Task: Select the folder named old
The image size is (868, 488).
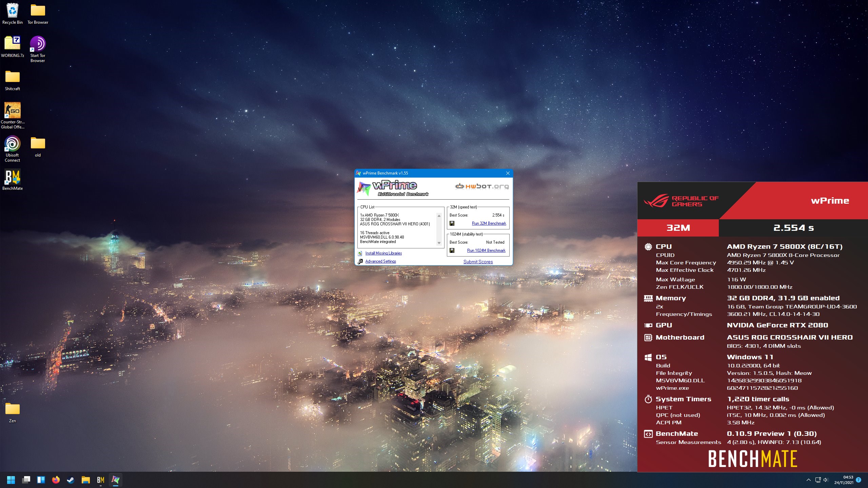Action: (x=38, y=147)
